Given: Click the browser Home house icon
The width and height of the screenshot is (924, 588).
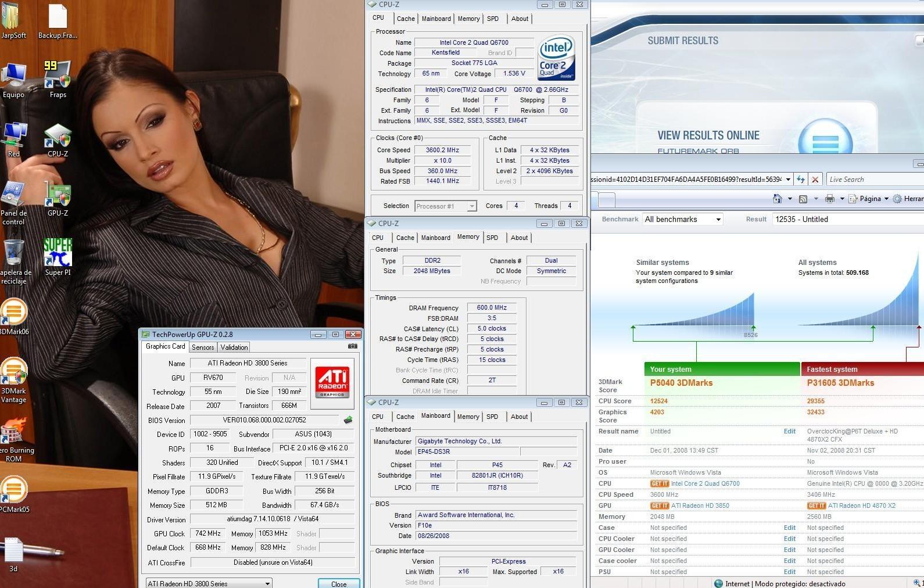Looking at the screenshot, I should (x=778, y=199).
